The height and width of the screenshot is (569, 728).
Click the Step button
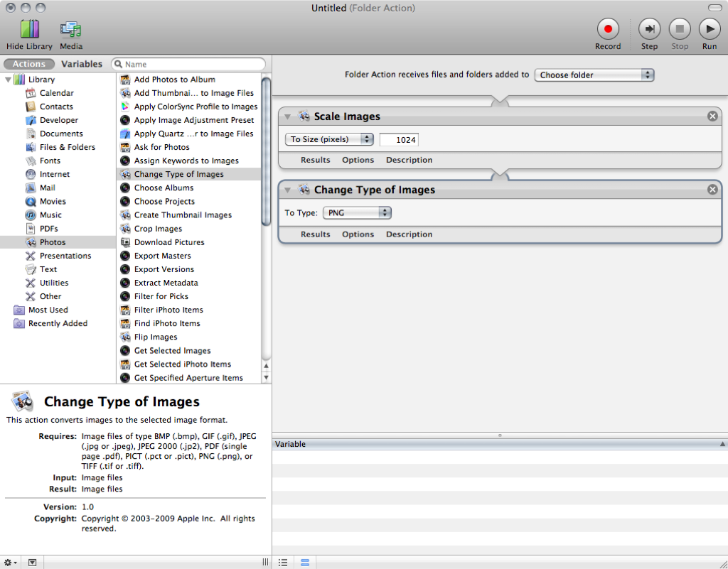(649, 29)
